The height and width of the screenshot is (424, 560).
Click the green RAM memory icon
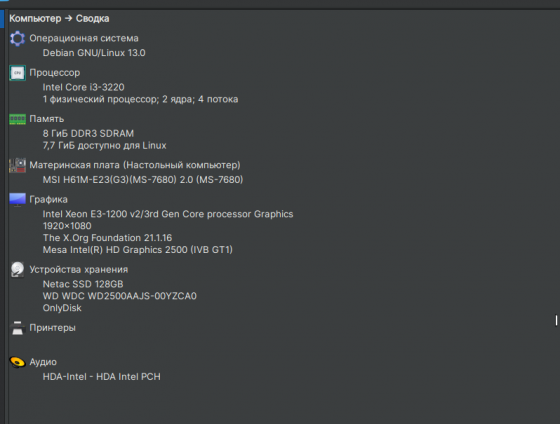click(18, 119)
